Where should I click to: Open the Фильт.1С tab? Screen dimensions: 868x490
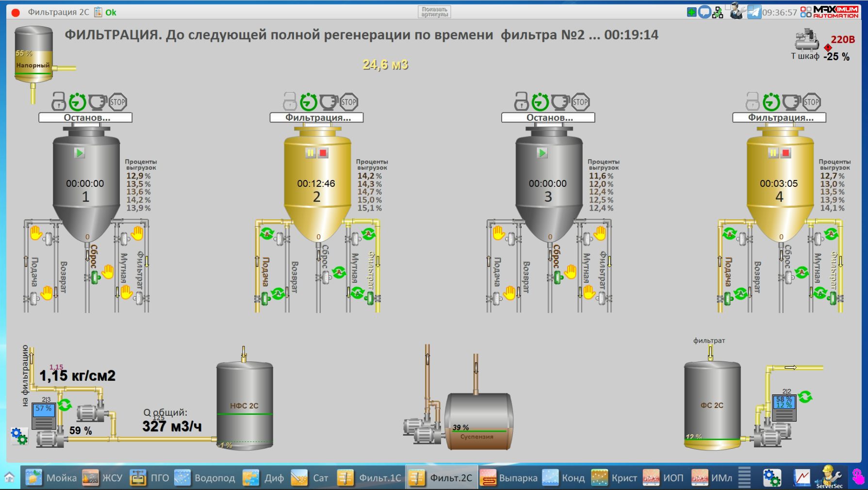[370, 478]
